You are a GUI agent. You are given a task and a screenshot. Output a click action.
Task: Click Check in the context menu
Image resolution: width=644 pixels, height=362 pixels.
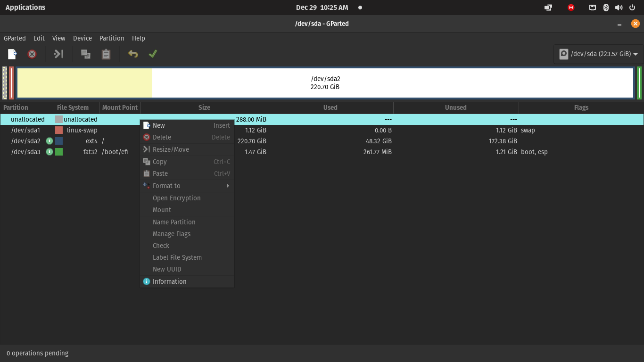pyautogui.click(x=187, y=246)
